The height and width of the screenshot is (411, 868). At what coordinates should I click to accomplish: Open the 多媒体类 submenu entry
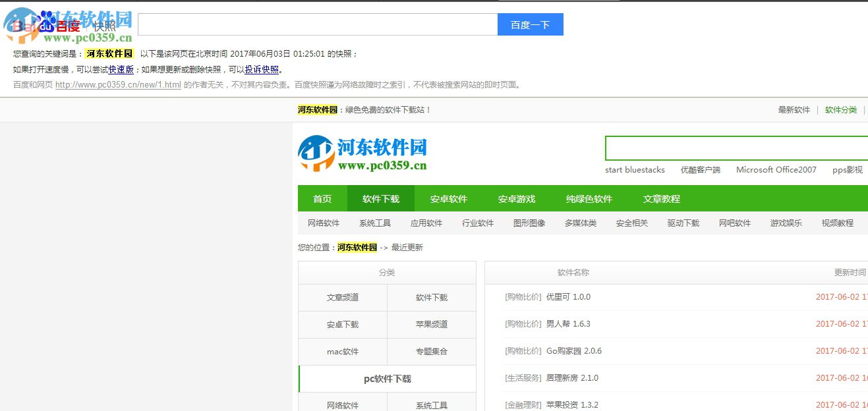tap(580, 223)
